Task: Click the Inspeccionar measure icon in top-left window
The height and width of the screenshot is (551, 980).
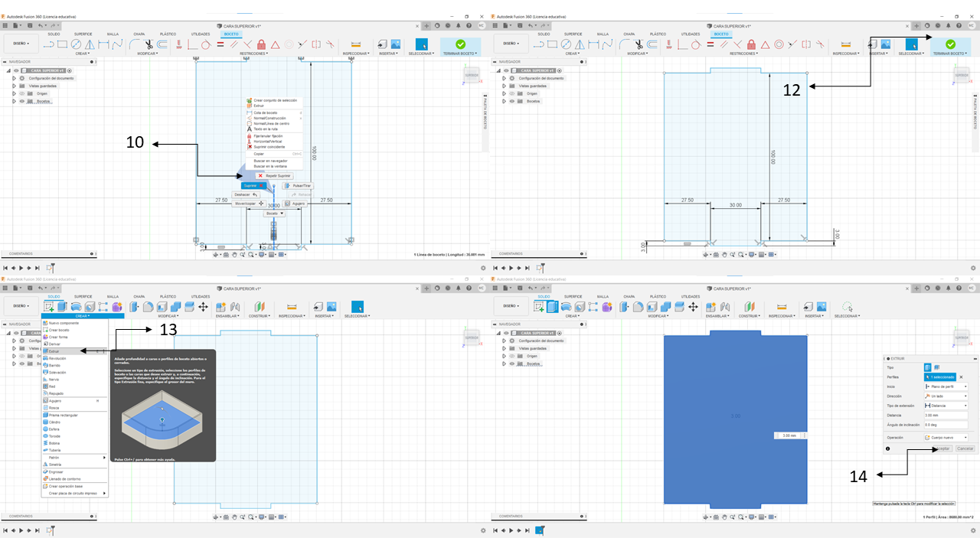Action: (x=356, y=44)
